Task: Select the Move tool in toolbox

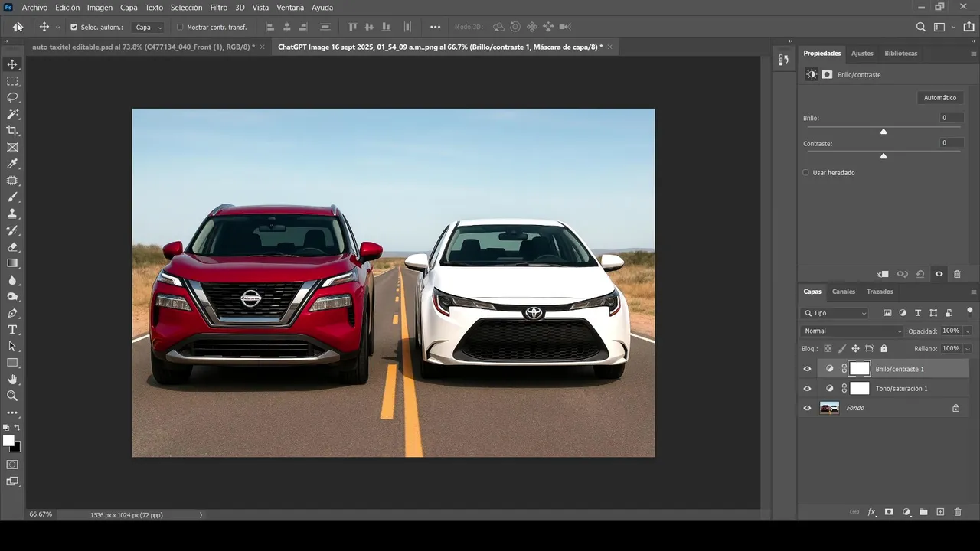Action: (12, 64)
